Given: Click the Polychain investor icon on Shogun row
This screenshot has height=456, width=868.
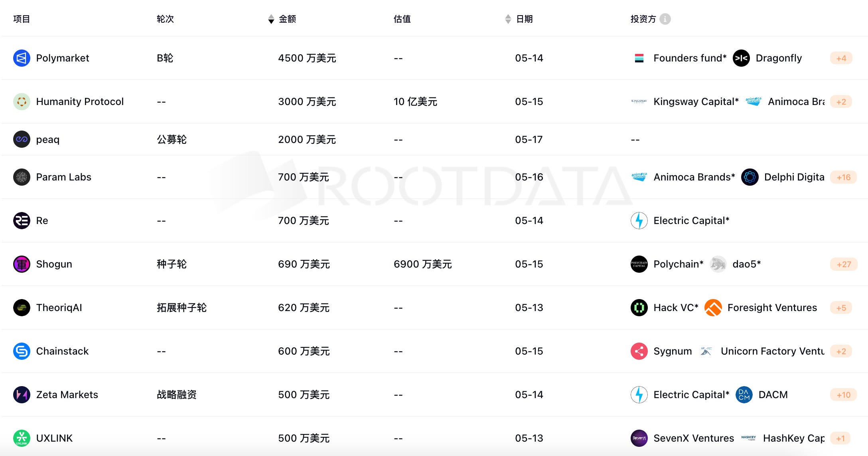Looking at the screenshot, I should pos(639,264).
